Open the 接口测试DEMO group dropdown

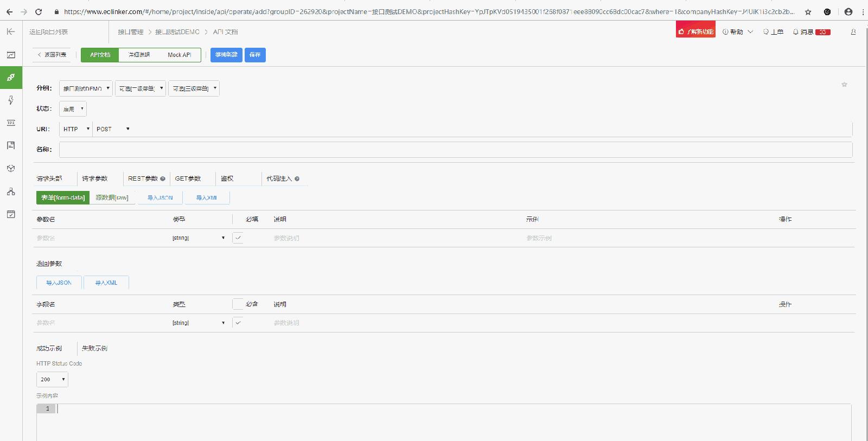point(86,88)
